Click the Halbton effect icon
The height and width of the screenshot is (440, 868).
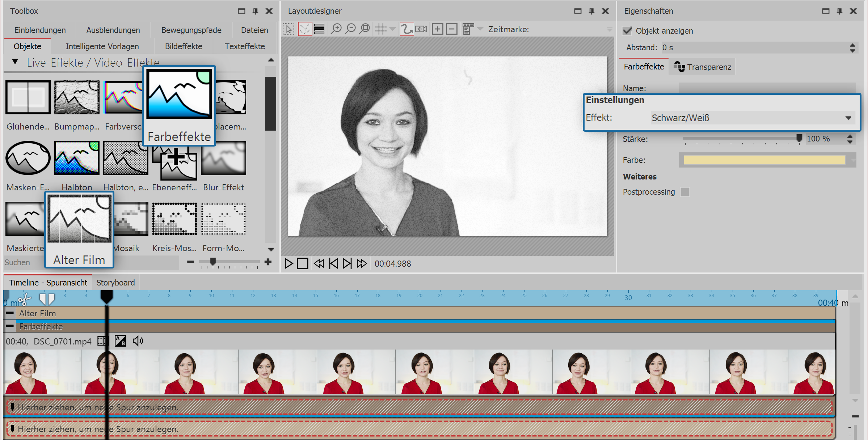tap(77, 158)
